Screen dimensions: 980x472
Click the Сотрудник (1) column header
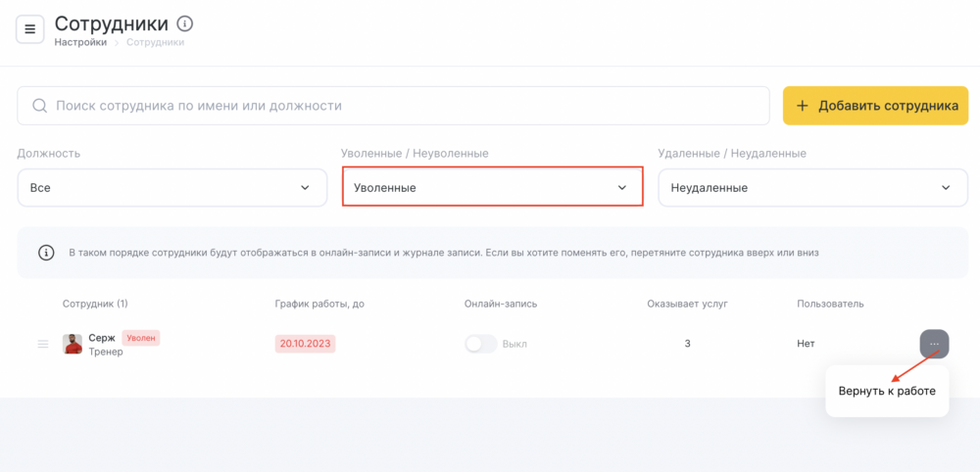(x=95, y=304)
